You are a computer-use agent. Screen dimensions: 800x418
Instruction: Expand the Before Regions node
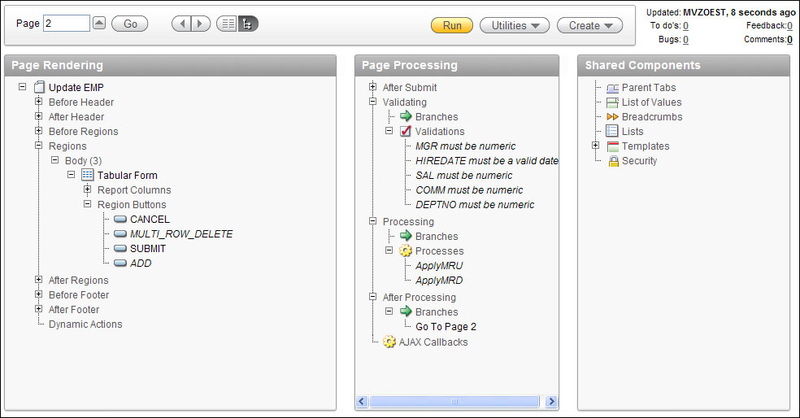[38, 131]
